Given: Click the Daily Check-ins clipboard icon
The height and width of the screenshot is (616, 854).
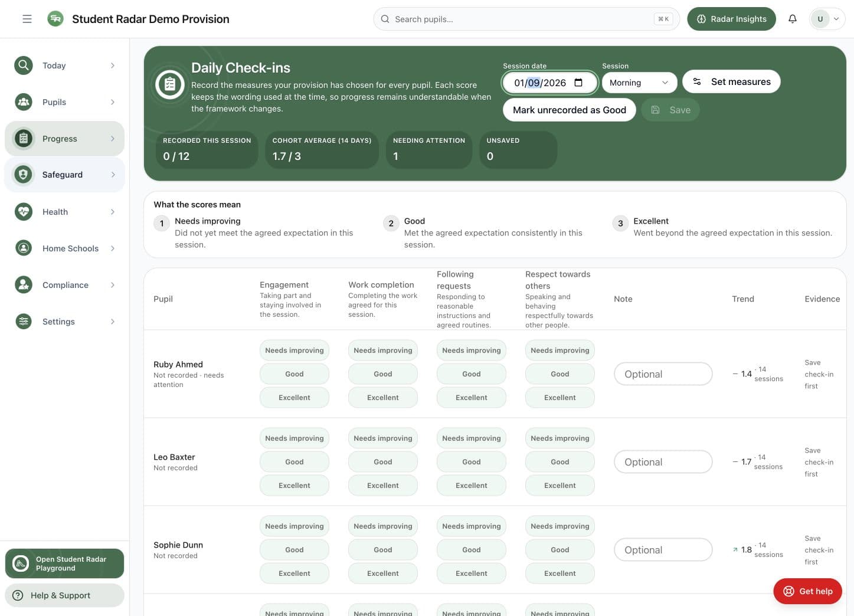Looking at the screenshot, I should [170, 84].
